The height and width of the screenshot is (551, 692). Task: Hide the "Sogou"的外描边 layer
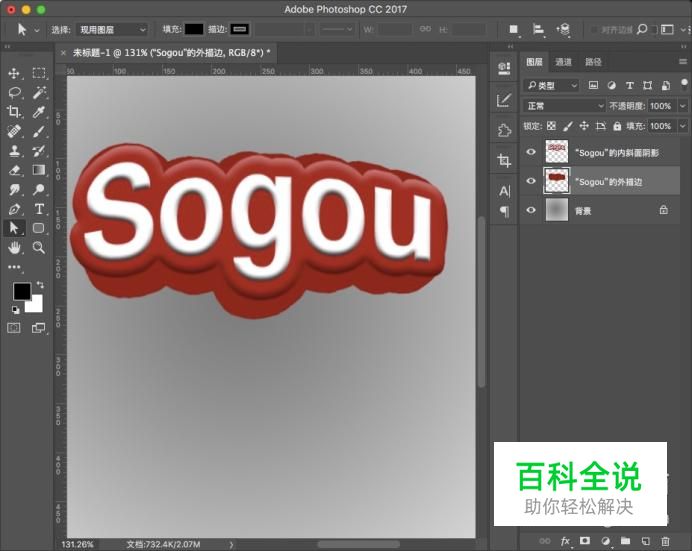click(x=531, y=181)
